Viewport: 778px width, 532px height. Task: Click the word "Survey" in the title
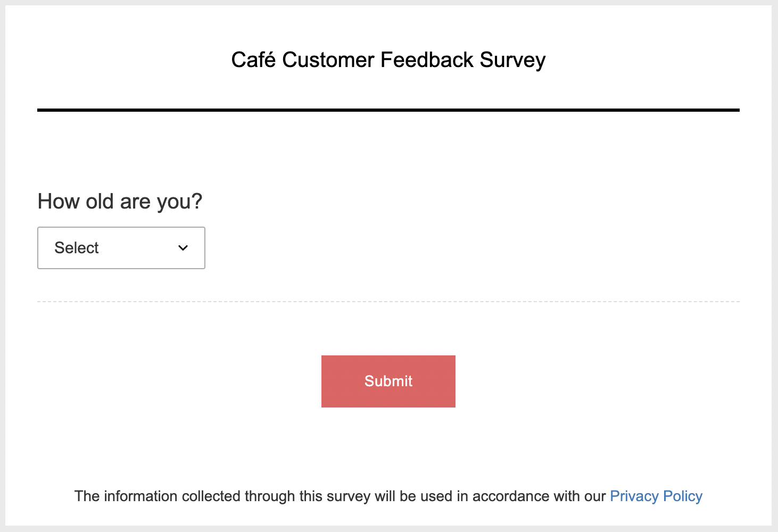point(512,60)
